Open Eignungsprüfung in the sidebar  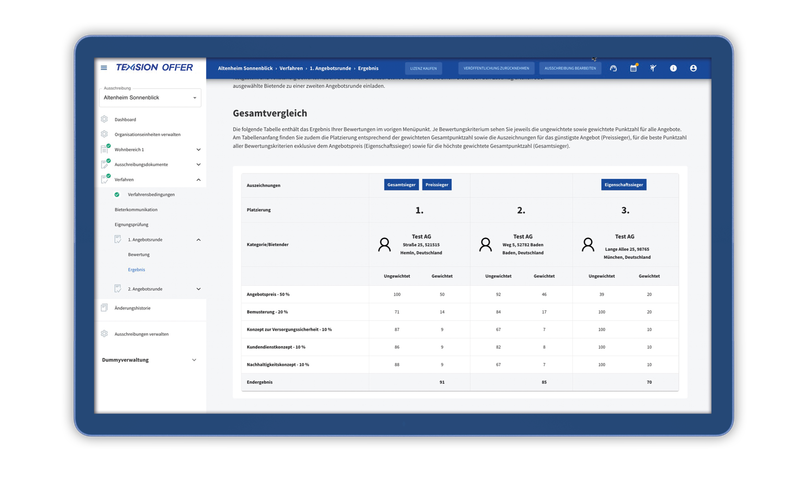pos(131,224)
